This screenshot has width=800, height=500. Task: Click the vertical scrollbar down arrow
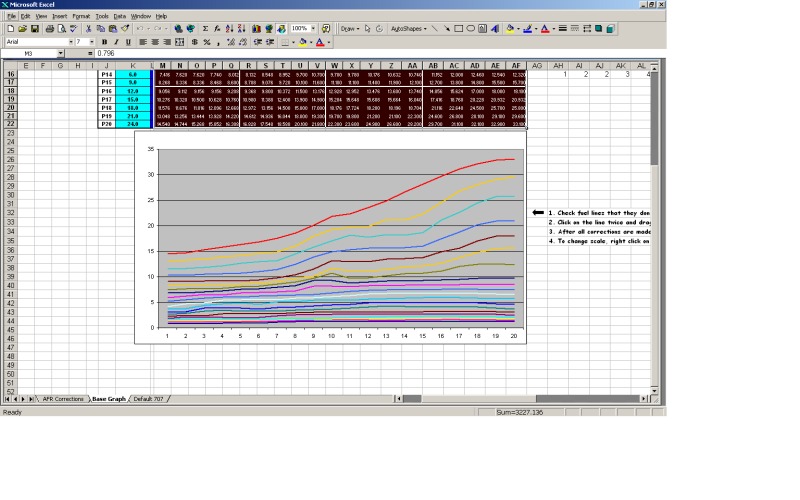[654, 391]
